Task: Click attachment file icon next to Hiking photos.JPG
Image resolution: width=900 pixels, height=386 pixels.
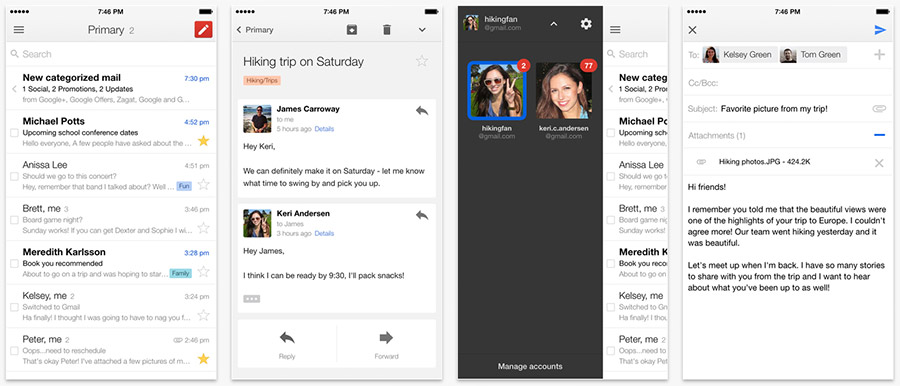Action: 701,163
